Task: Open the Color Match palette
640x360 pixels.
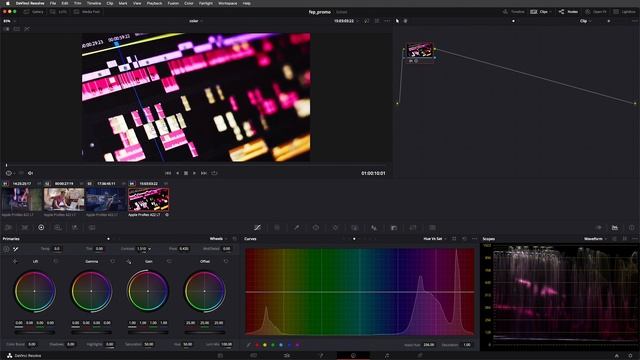Action: tap(24, 227)
